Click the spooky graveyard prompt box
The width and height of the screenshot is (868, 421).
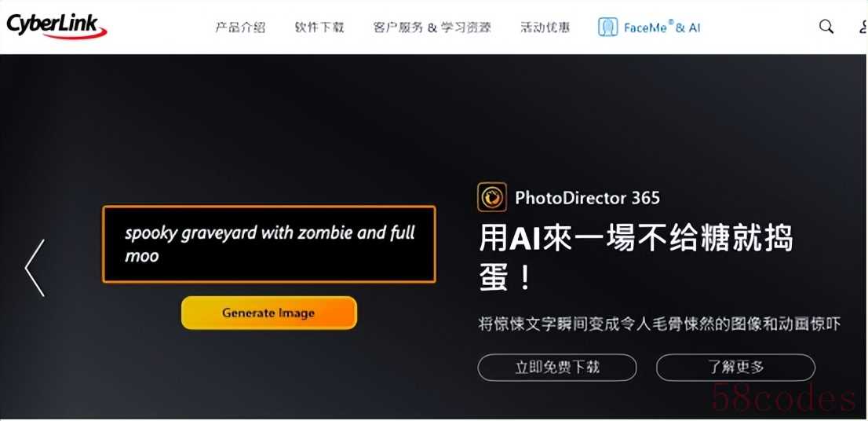269,244
